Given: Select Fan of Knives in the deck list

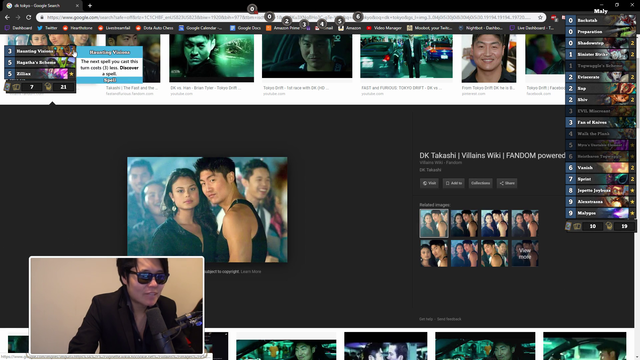Looking at the screenshot, I should [x=600, y=122].
